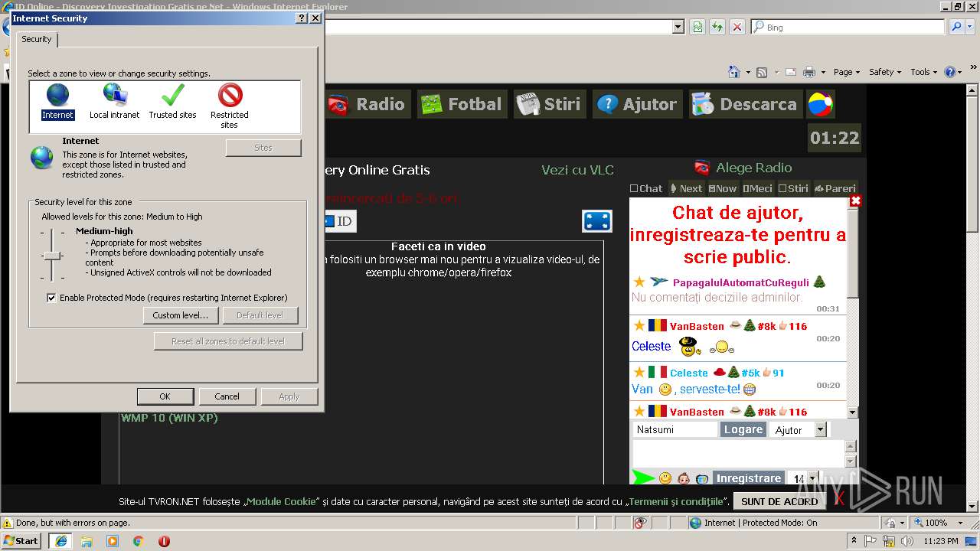The image size is (980, 551).
Task: Open Fotbal menu on site
Action: pos(462,104)
